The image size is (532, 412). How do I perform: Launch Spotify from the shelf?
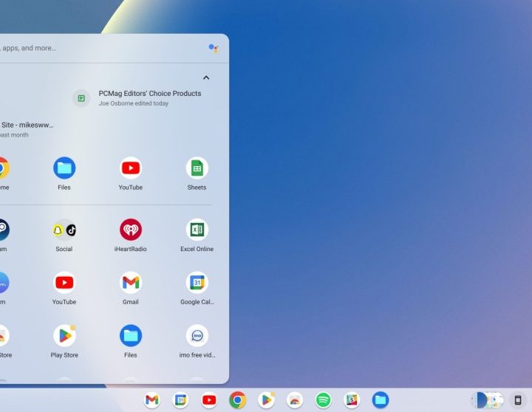coord(324,400)
